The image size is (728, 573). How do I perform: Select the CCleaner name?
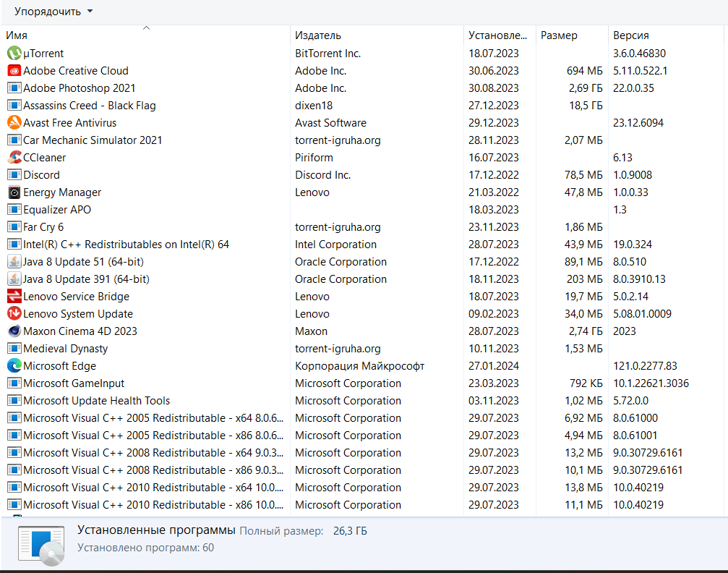pyautogui.click(x=45, y=158)
